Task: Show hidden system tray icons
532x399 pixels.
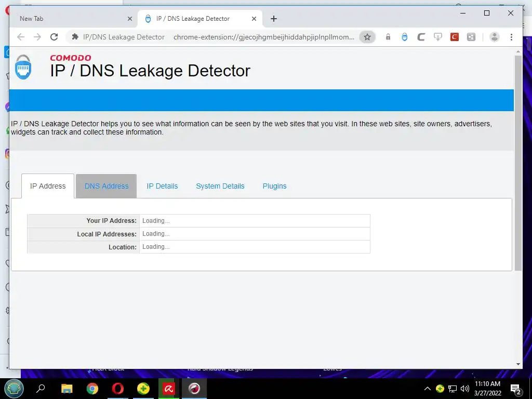Action: coord(428,389)
